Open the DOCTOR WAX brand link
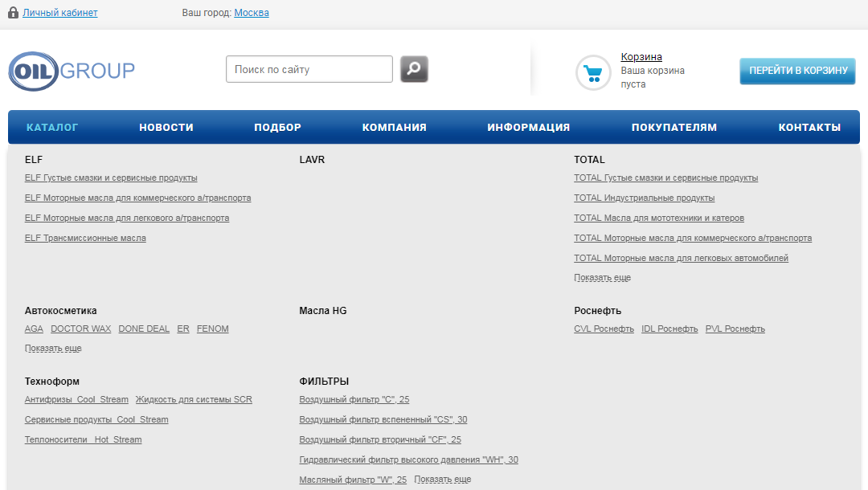The width and height of the screenshot is (868, 490). point(81,329)
